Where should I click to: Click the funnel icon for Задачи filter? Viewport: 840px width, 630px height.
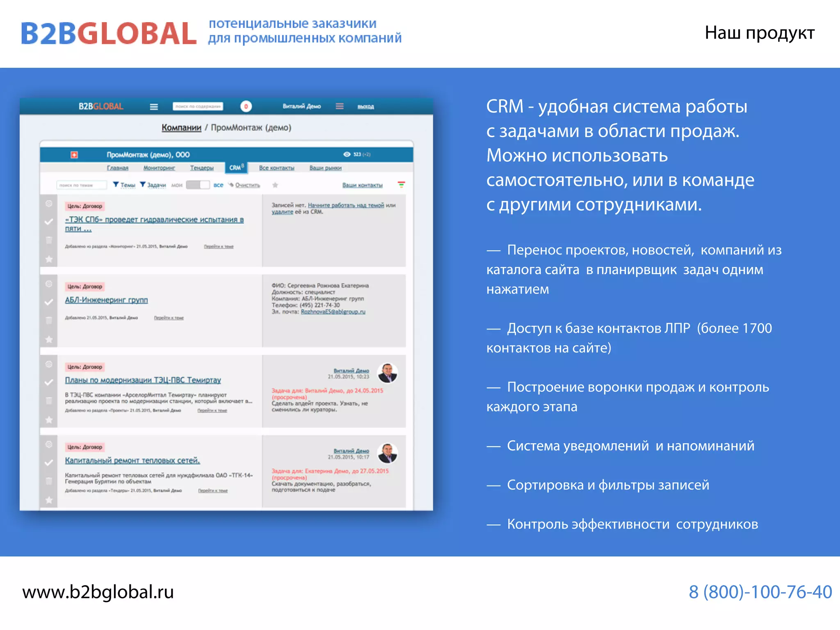[x=143, y=184]
